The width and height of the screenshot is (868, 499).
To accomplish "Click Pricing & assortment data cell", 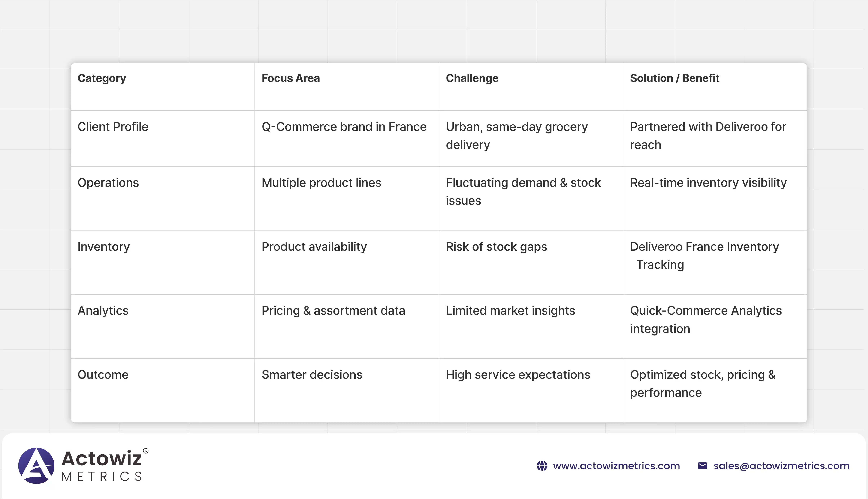I will point(333,310).
